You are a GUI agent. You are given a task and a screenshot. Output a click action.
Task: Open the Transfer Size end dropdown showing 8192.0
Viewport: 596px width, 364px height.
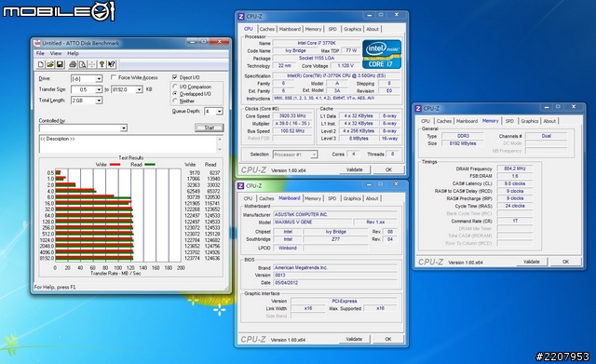pyautogui.click(x=139, y=89)
